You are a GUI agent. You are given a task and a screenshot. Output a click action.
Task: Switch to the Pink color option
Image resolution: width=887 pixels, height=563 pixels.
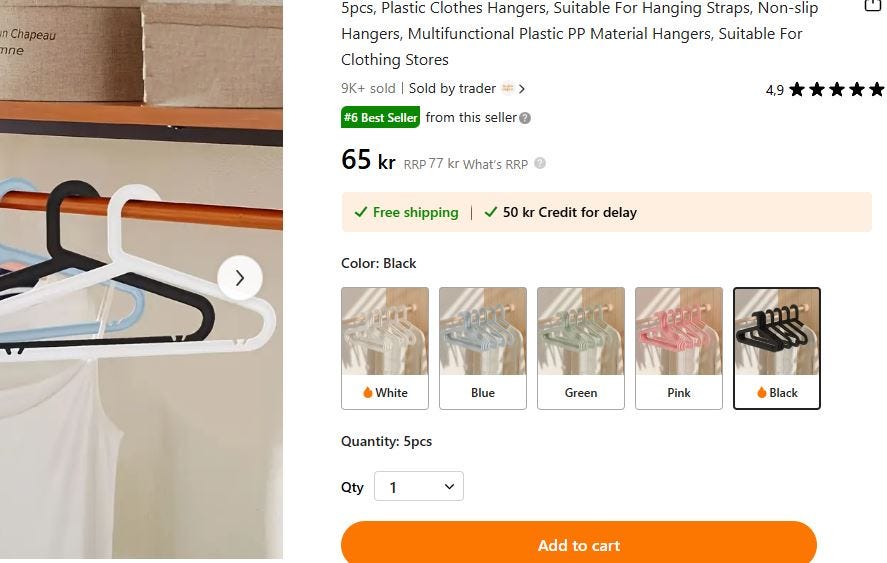tap(679, 348)
